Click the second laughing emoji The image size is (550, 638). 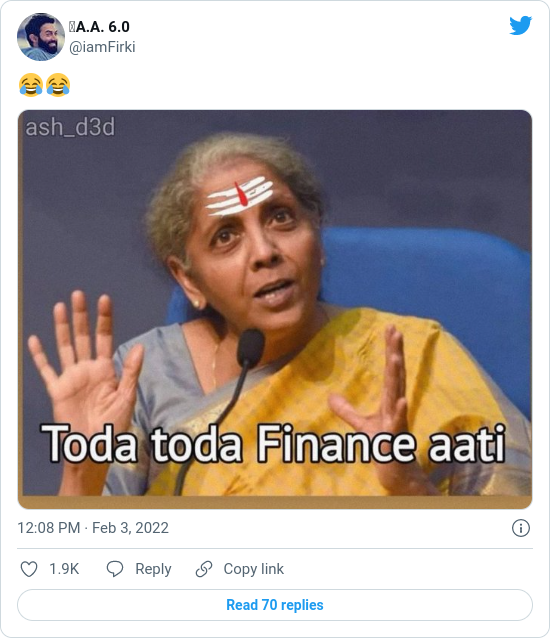point(58,85)
